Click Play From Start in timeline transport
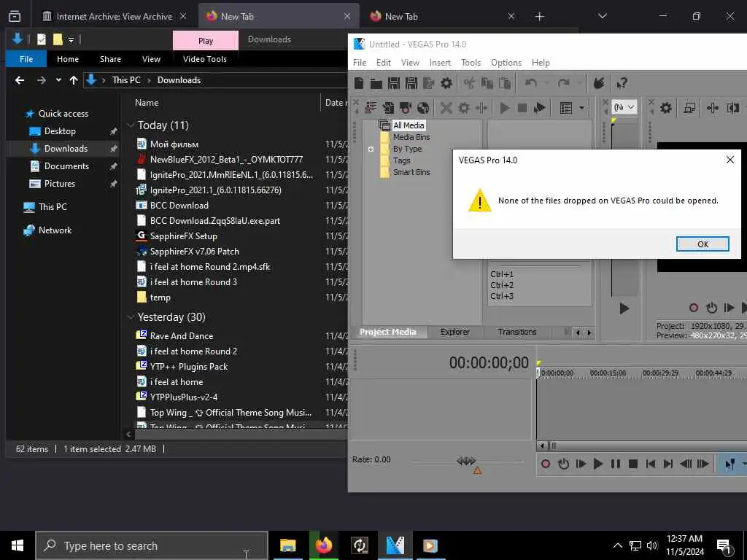The image size is (747, 560). [581, 464]
